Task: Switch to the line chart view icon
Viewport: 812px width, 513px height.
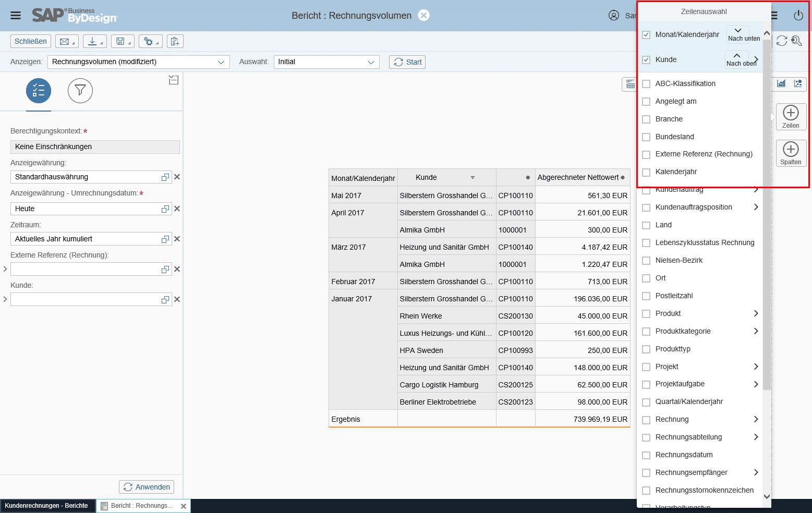Action: (781, 83)
